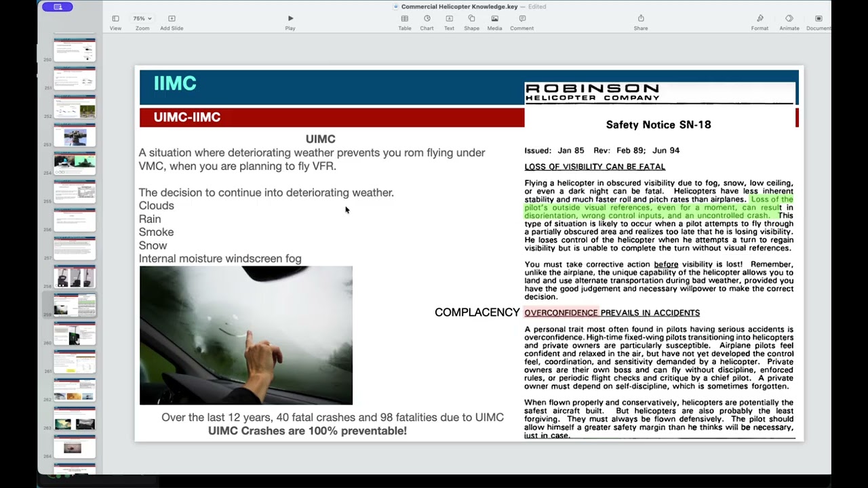Start the slideshow with Play
Screen dimensions: 868x488
[290, 22]
